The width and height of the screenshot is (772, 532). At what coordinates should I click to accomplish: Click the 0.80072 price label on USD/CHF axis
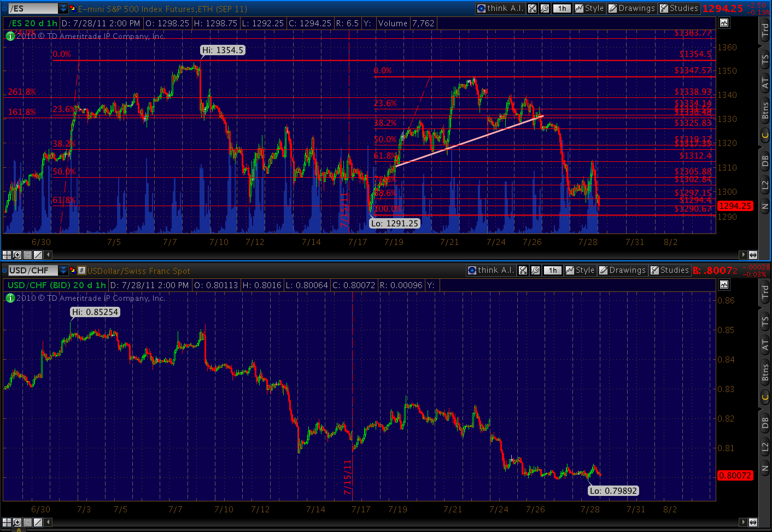[x=735, y=476]
